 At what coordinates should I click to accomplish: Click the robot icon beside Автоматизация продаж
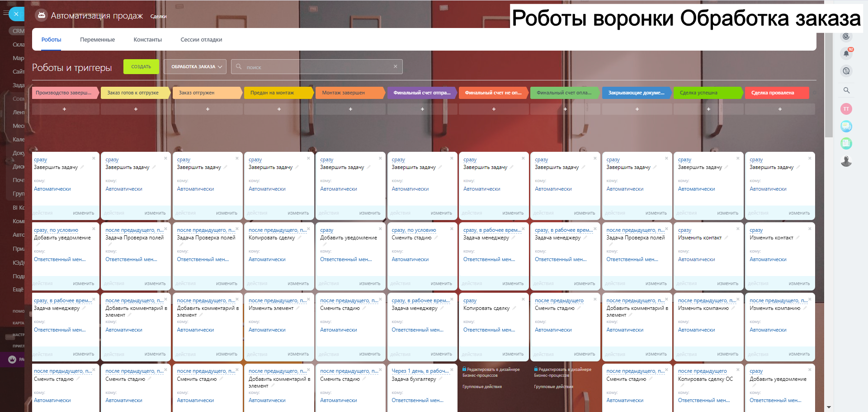click(x=41, y=15)
